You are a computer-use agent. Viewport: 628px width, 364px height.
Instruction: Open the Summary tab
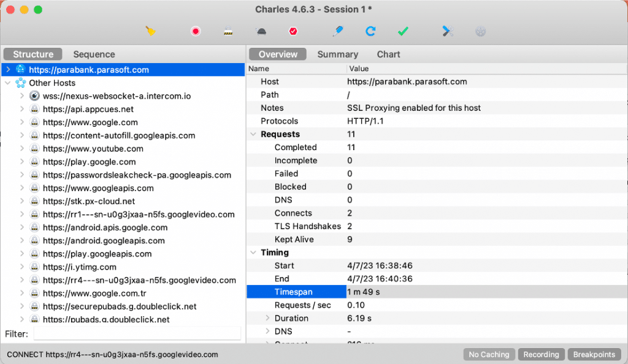(337, 54)
